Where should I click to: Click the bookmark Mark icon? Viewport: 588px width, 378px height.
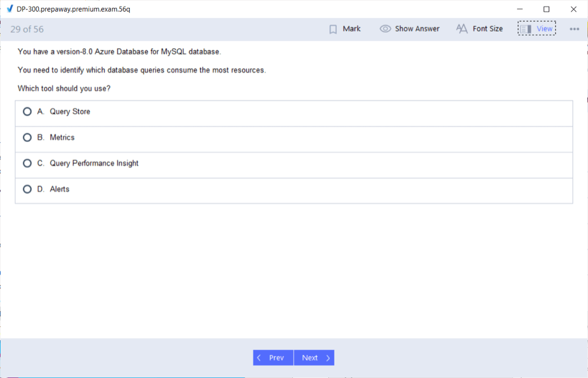click(333, 29)
